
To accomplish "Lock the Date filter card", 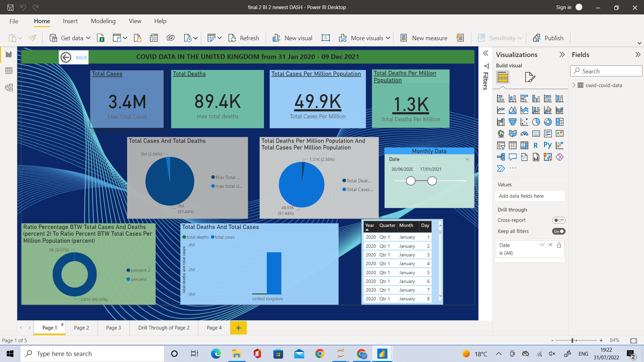I will click(559, 245).
